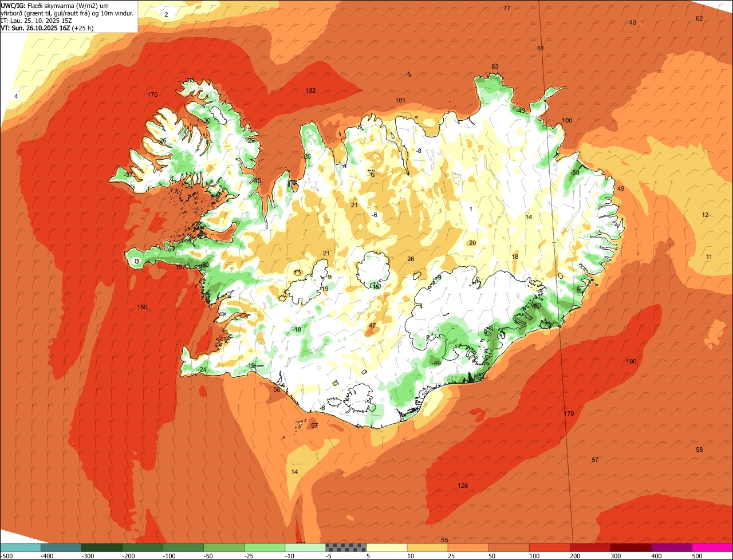733x560 pixels.
Task: Click the magenta swatch labeled 500
Action: click(712, 547)
